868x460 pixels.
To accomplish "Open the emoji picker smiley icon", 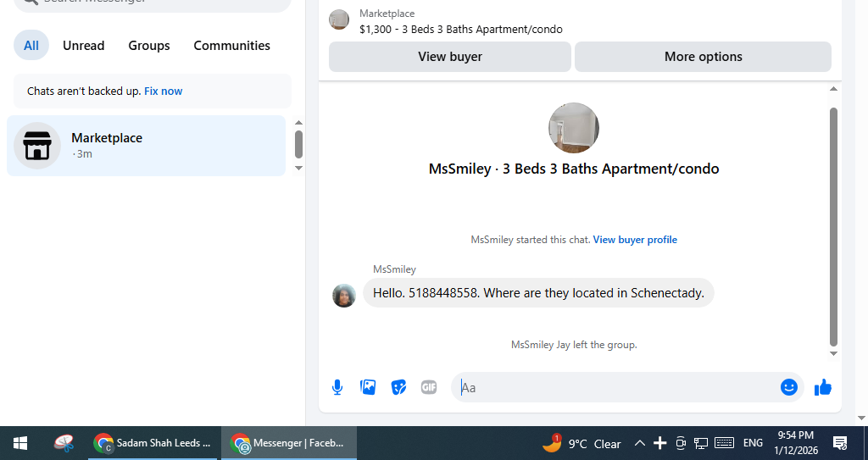I will tap(789, 387).
